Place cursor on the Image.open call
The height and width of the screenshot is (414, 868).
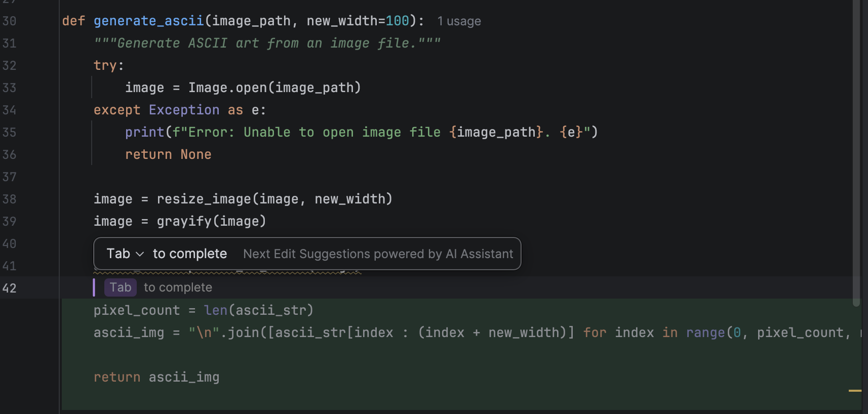(227, 88)
